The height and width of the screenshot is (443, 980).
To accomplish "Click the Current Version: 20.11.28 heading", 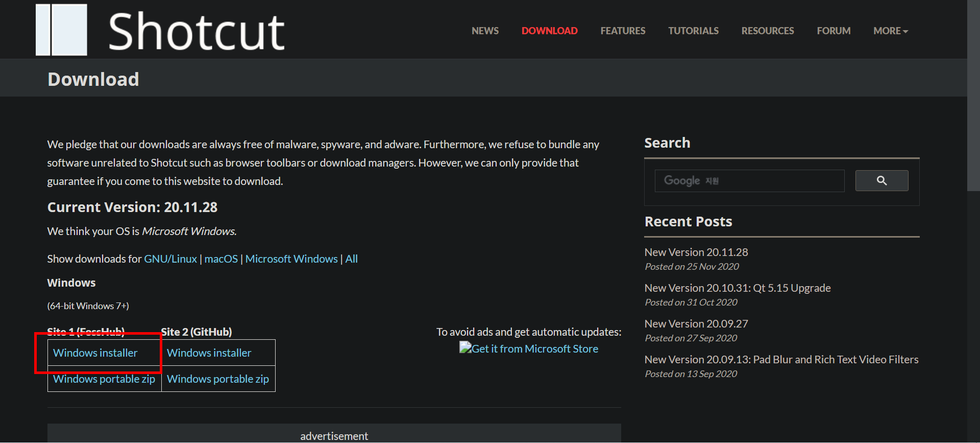I will (x=132, y=207).
